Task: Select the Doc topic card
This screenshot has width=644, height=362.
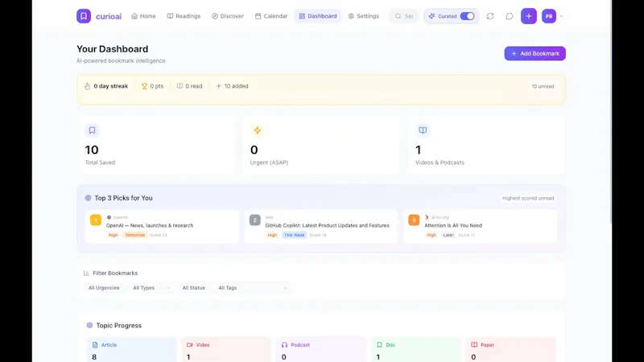Action: click(415, 350)
